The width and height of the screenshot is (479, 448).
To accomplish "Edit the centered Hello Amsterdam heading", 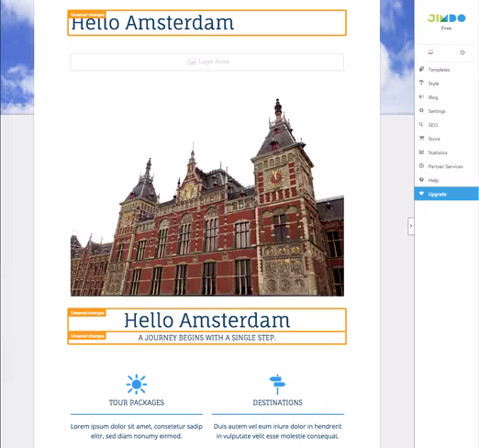I will (206, 320).
